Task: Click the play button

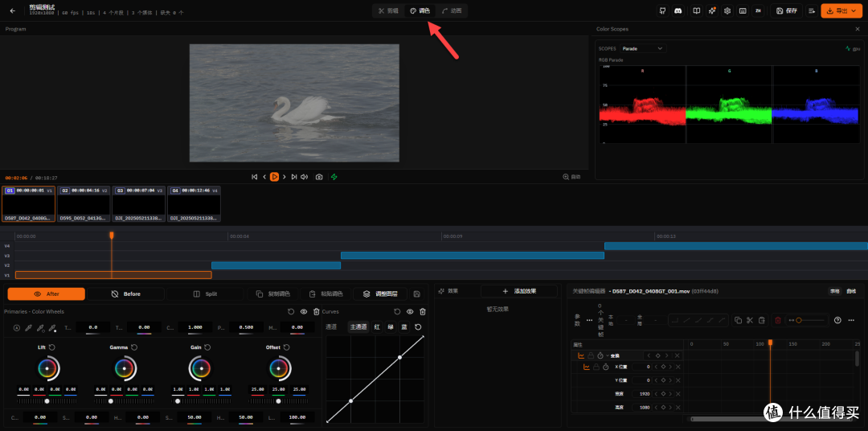Action: 274,177
